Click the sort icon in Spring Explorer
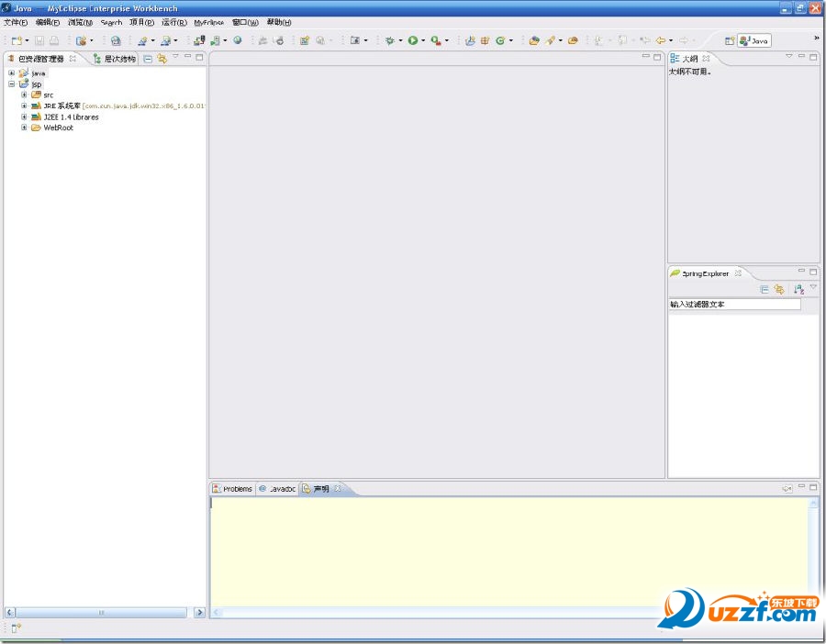The height and width of the screenshot is (644, 826). click(x=798, y=289)
